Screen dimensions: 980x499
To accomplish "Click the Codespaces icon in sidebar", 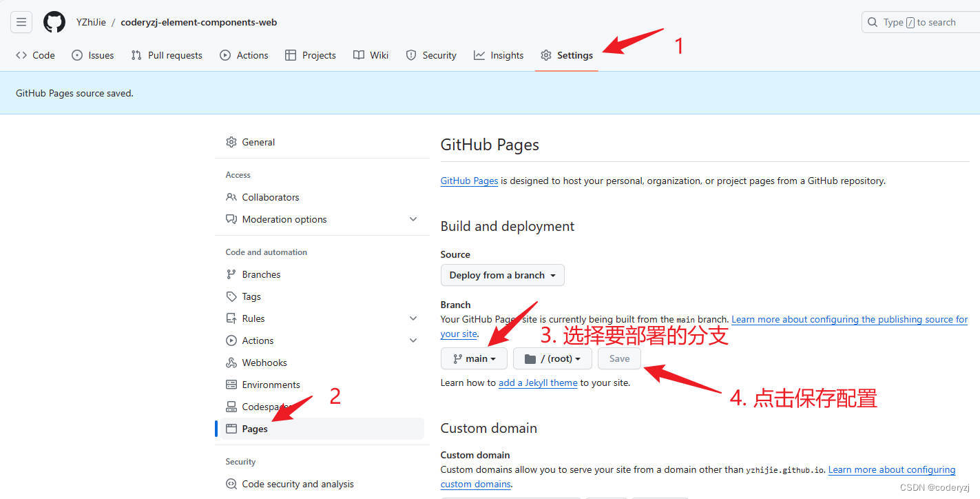I will pyautogui.click(x=231, y=407).
